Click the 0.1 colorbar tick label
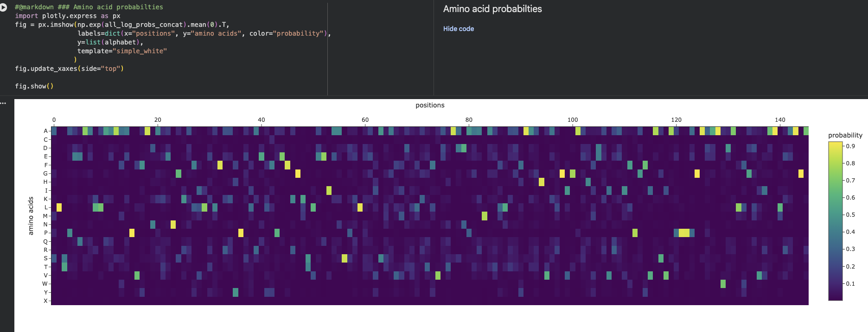 850,284
